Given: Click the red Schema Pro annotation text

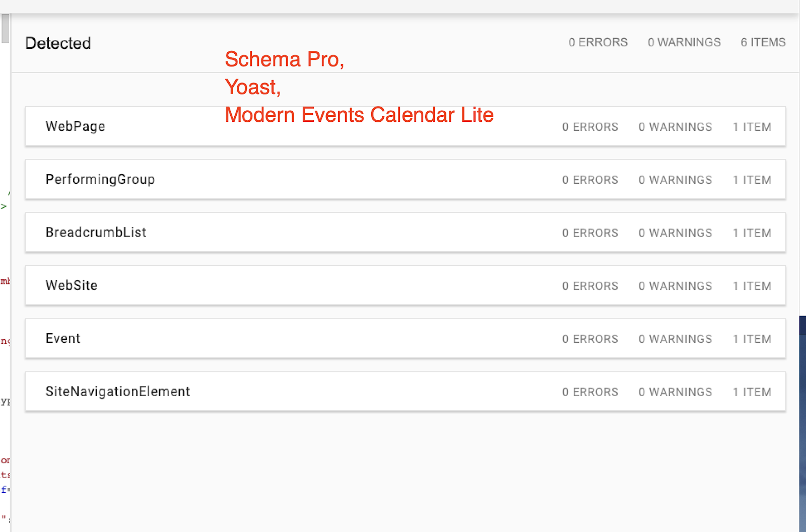Looking at the screenshot, I should (284, 59).
